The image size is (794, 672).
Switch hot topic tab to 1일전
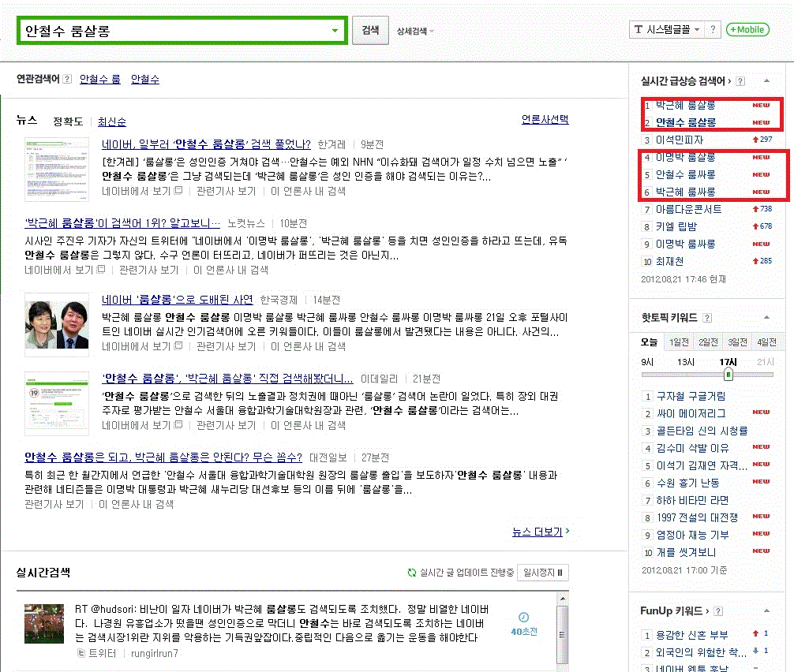[679, 342]
